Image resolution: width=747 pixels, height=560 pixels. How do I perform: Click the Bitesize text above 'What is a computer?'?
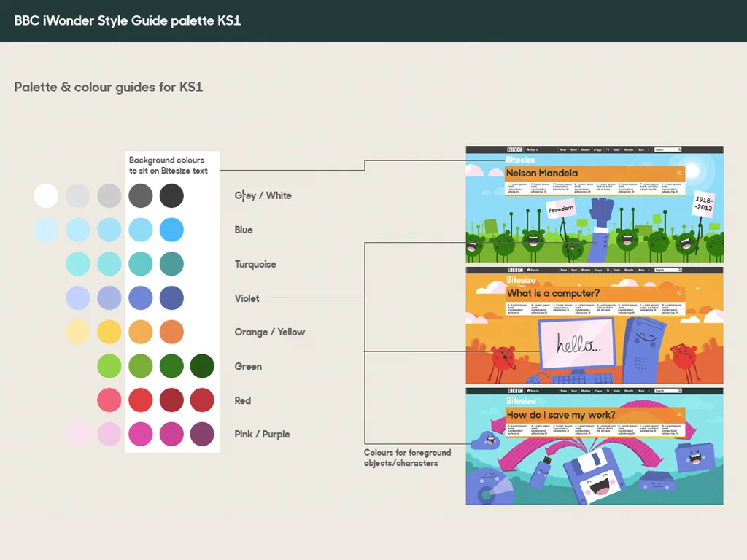[521, 280]
